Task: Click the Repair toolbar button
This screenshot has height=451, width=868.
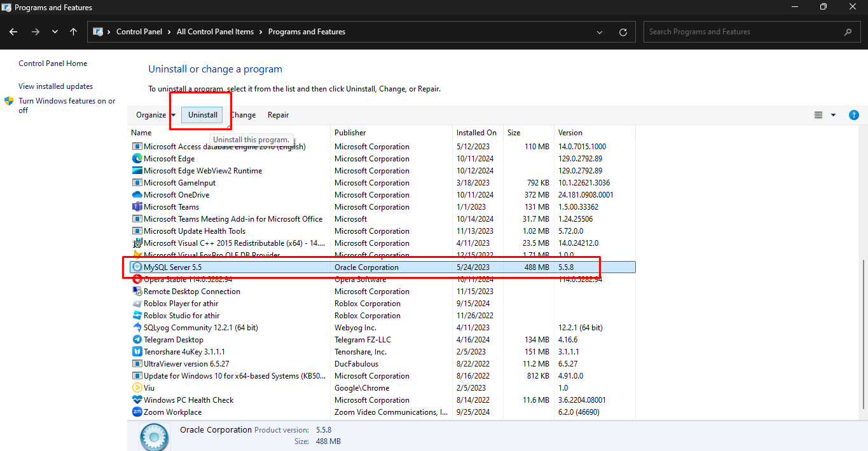Action: 278,115
